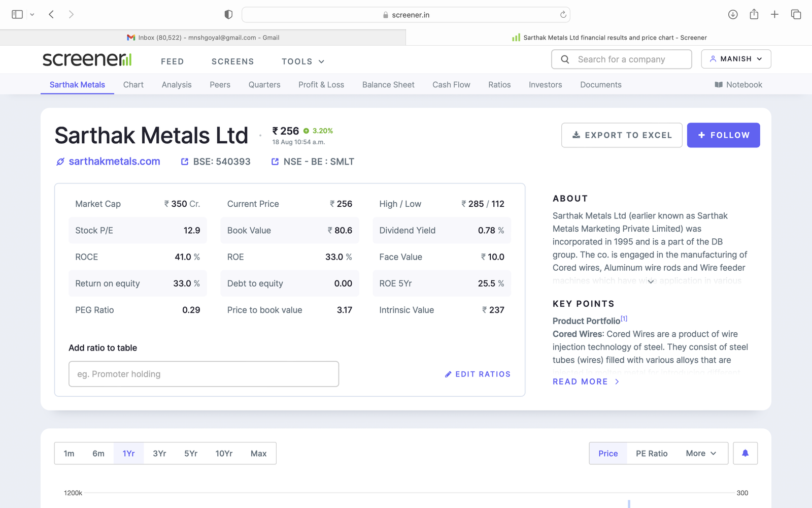Switch to the Gmail Inbox tab
The image size is (812, 508).
click(x=203, y=38)
